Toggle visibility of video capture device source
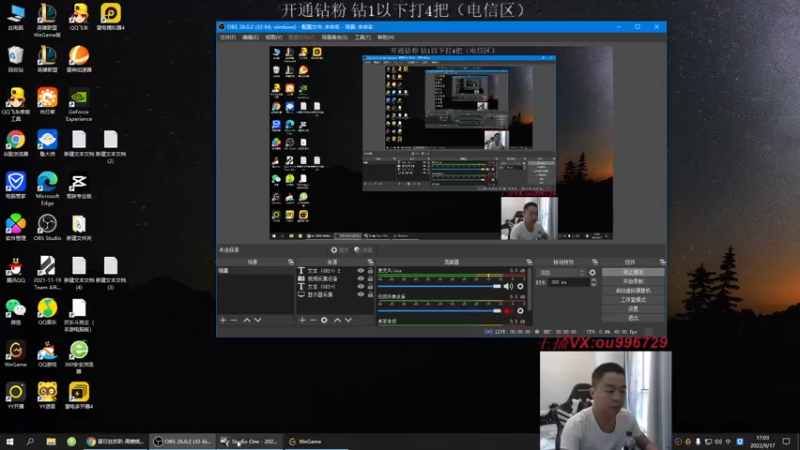Screen dimensions: 800x450 click(x=361, y=279)
